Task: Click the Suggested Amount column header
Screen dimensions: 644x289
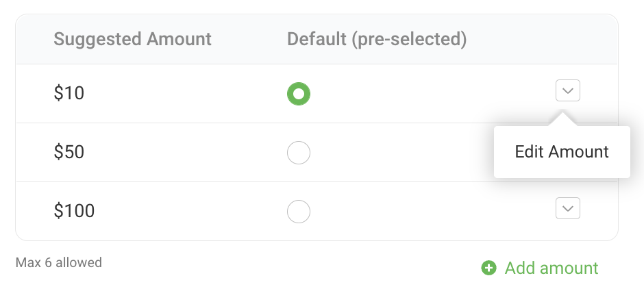Action: click(x=132, y=38)
